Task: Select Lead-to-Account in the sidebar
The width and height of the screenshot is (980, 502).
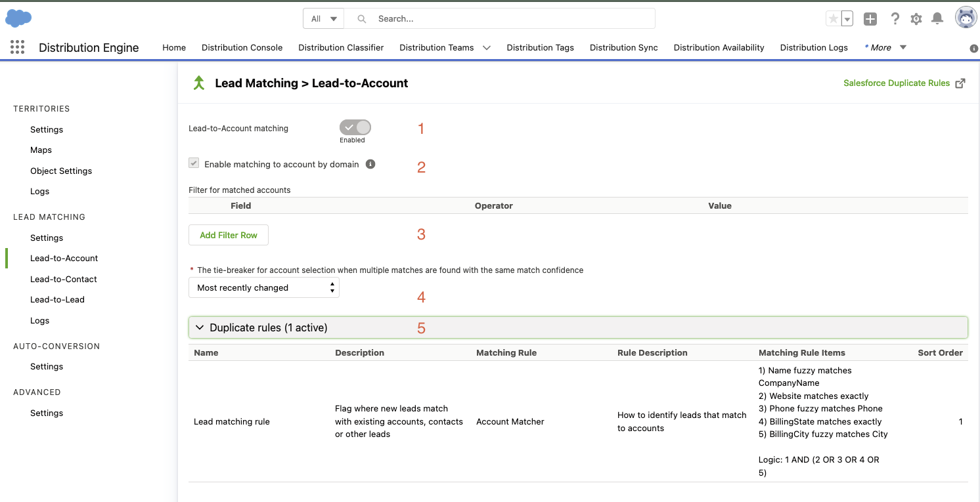Action: [64, 258]
